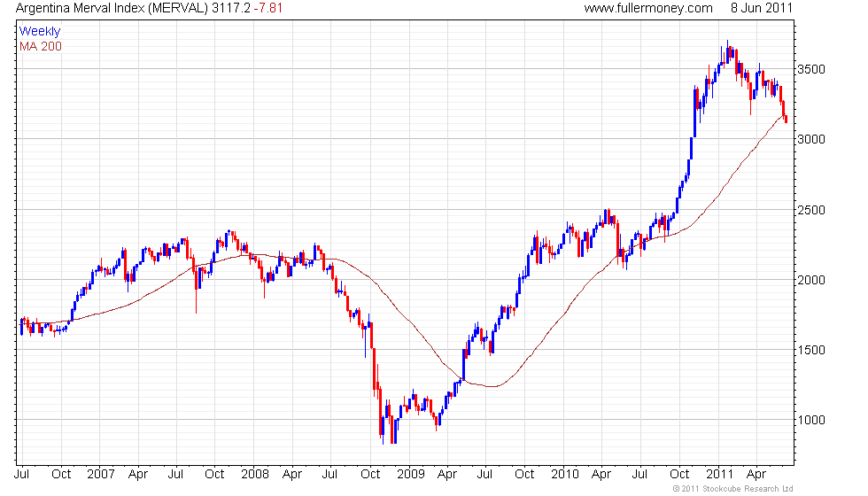Select the 2010 year label on time axis
This screenshot has width=868, height=496.
(x=565, y=475)
